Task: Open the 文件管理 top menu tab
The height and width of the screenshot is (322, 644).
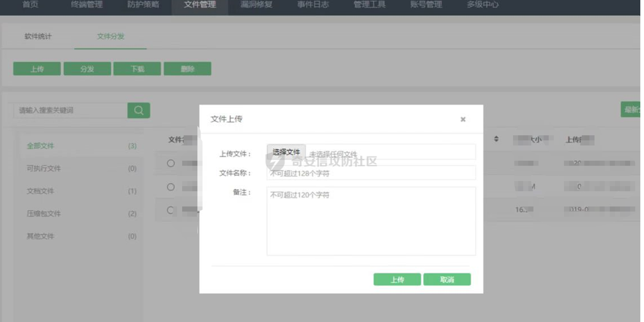Action: pos(200,5)
